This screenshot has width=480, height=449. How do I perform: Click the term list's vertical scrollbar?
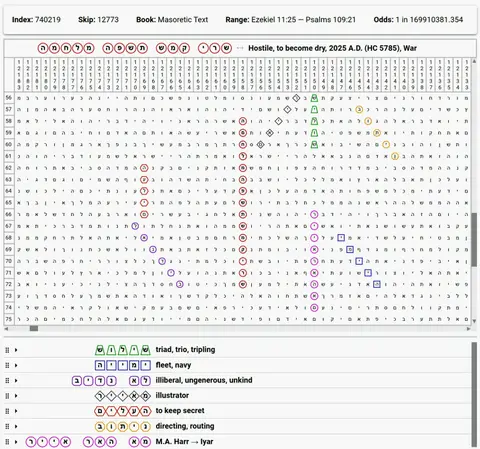click(474, 395)
